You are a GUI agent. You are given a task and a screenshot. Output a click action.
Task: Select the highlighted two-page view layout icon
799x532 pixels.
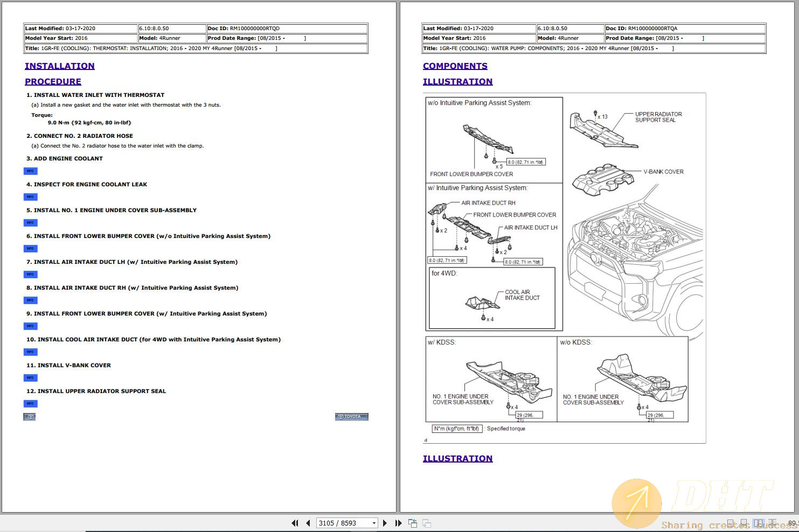pos(759,523)
